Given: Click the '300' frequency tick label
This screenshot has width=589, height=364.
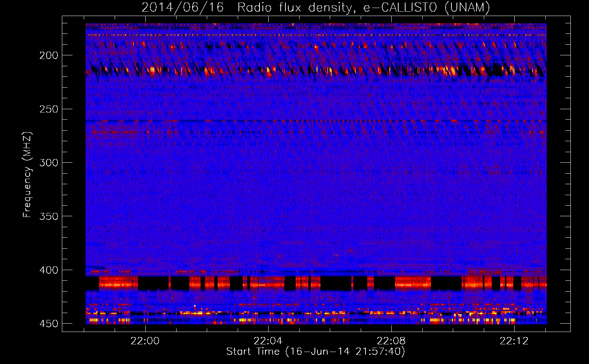Looking at the screenshot, I should pos(49,163).
